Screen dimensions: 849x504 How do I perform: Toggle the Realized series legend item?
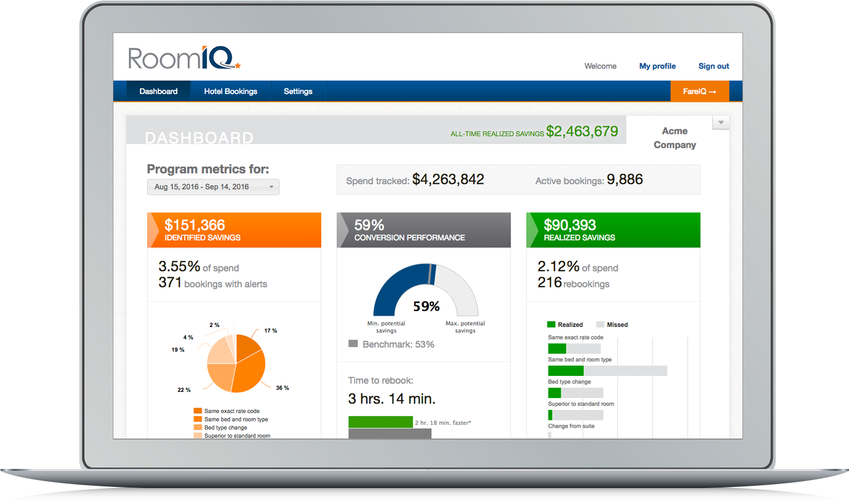565,325
